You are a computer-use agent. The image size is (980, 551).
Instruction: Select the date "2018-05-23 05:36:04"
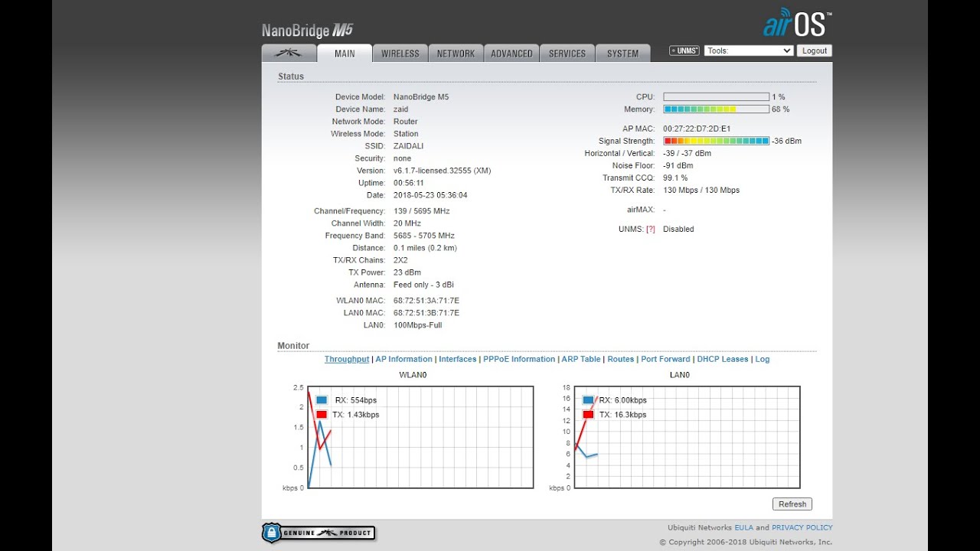(x=430, y=195)
